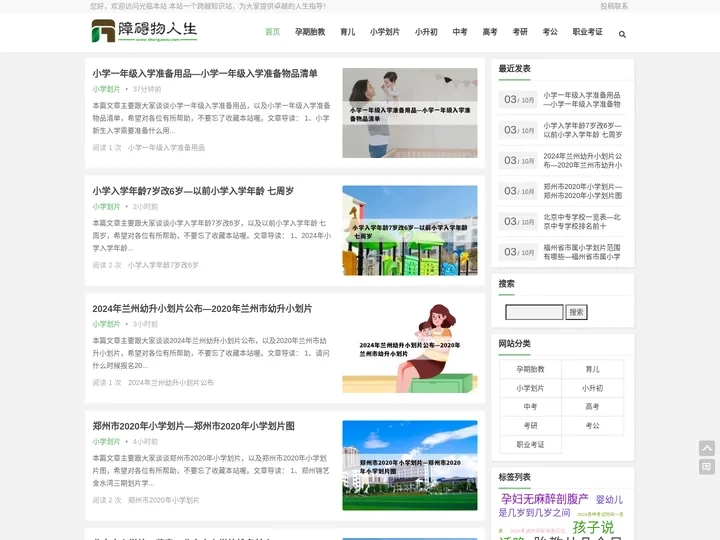Click the mother and baby article thumbnail
Viewport: 720px width, 540px height.
click(410, 113)
